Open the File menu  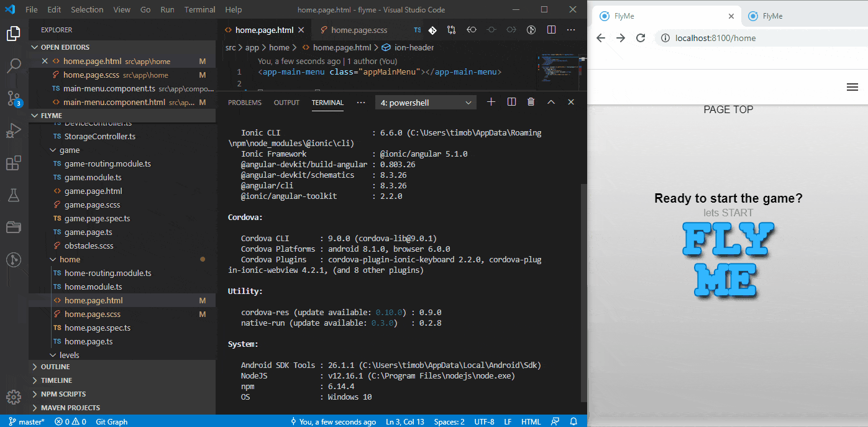32,10
